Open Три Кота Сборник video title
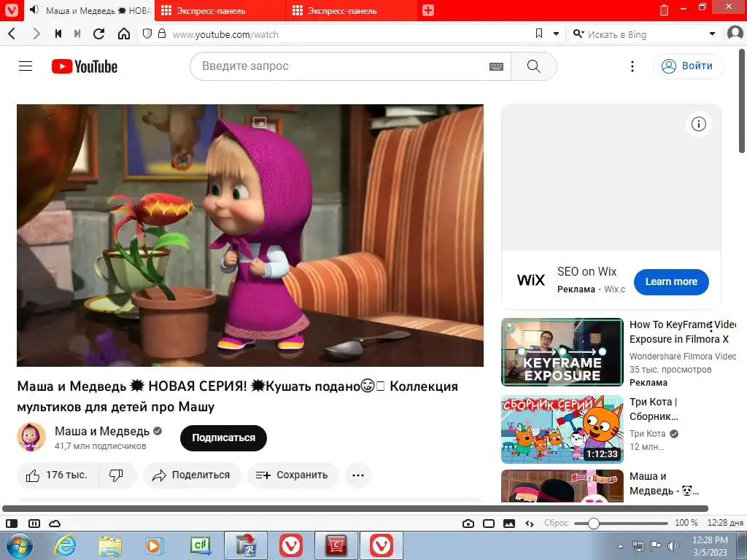This screenshot has width=747, height=560. (654, 409)
